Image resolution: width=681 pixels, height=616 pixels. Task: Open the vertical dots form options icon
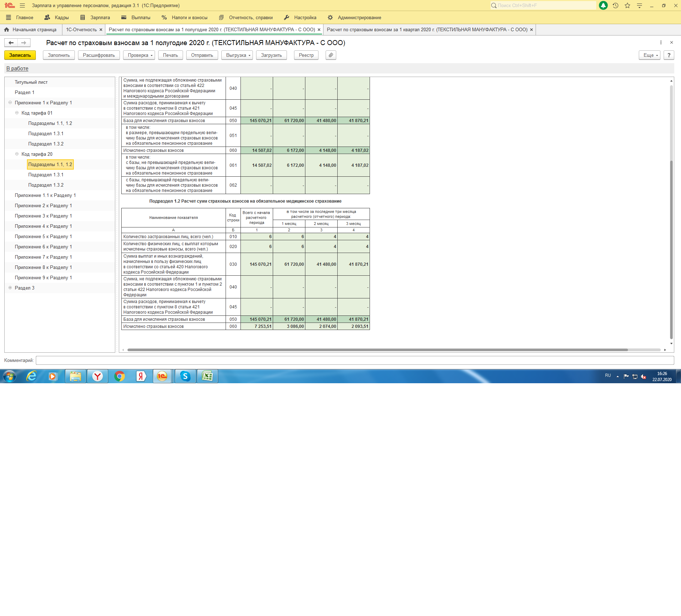point(661,43)
